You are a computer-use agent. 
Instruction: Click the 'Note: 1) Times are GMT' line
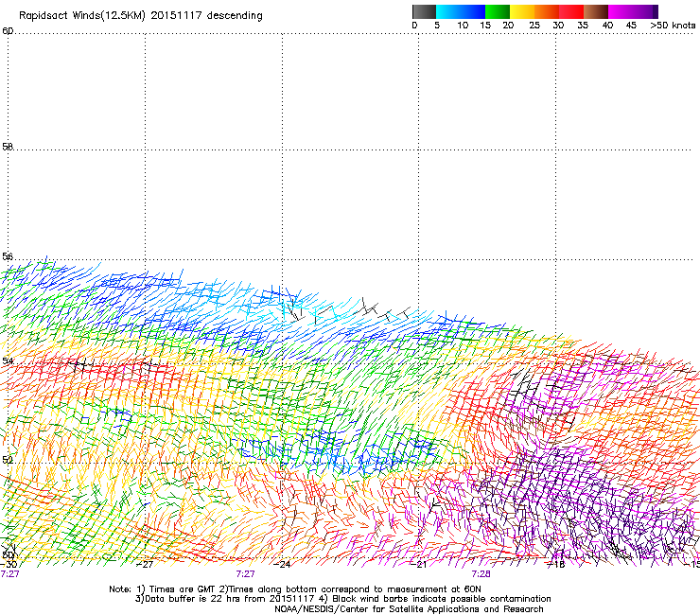pos(295,589)
